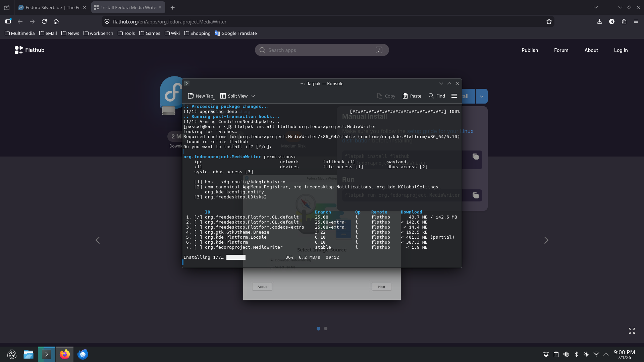Focus the Search apps field

322,50
